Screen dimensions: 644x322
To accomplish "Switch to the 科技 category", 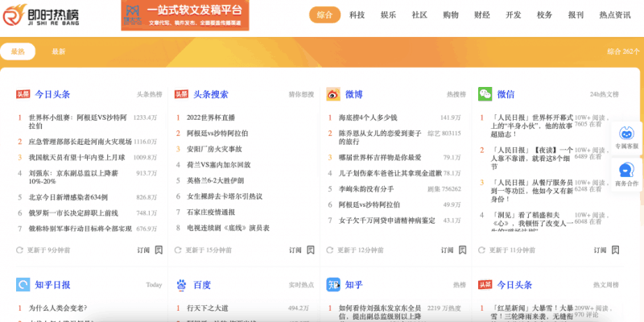I will [357, 15].
